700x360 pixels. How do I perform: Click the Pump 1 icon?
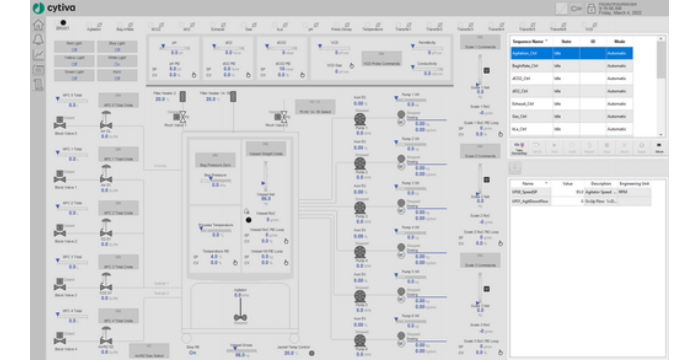pos(360,119)
